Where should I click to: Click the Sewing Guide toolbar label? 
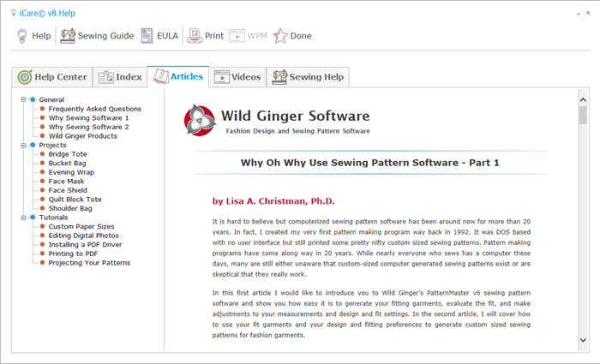(106, 36)
